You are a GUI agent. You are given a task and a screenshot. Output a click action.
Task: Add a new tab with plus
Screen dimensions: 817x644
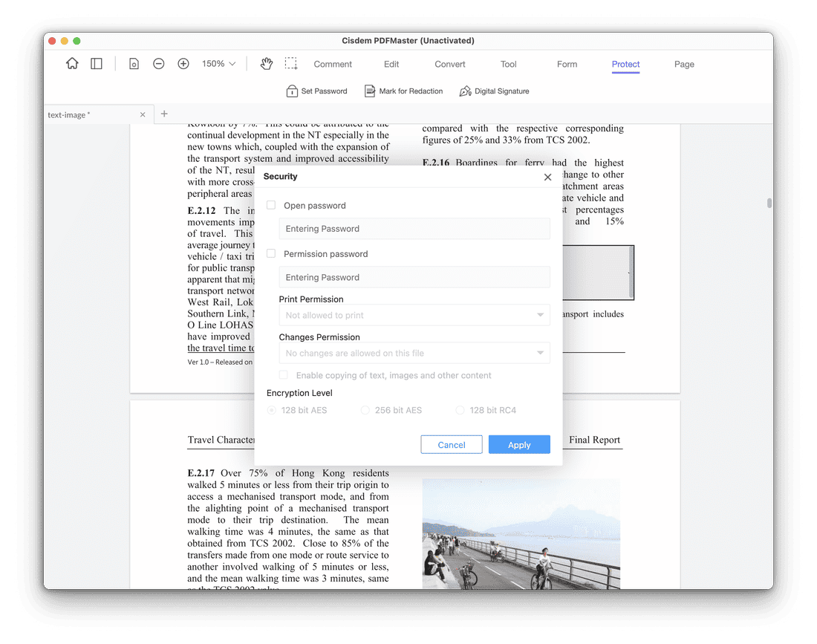click(164, 114)
